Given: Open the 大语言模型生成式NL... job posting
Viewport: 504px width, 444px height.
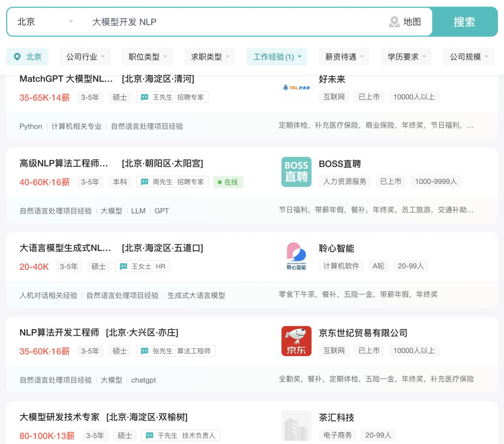Looking at the screenshot, I should 65,248.
